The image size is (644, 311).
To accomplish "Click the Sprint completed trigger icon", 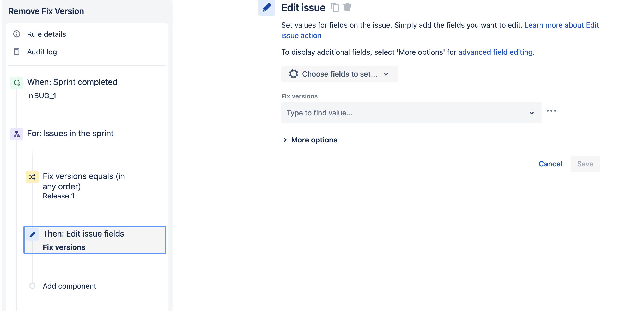I will 16,83.
